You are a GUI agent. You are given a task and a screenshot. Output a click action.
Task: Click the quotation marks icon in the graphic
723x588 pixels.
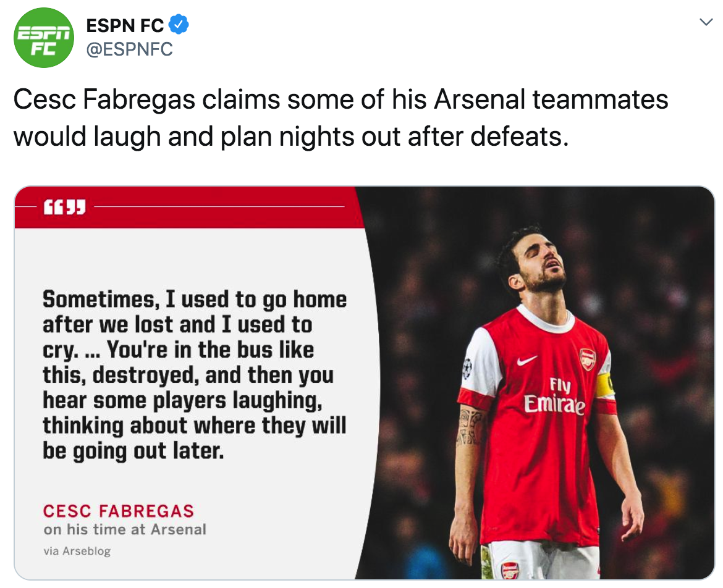coord(64,207)
